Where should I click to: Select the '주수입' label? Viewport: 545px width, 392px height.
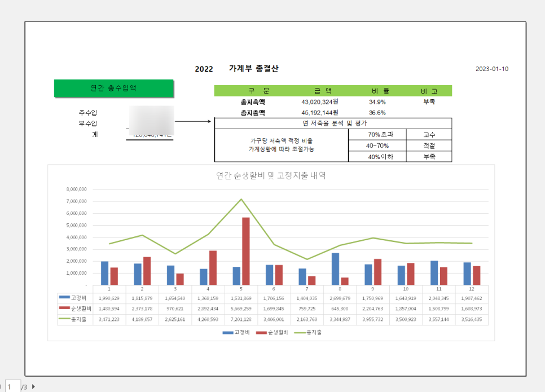click(x=87, y=113)
